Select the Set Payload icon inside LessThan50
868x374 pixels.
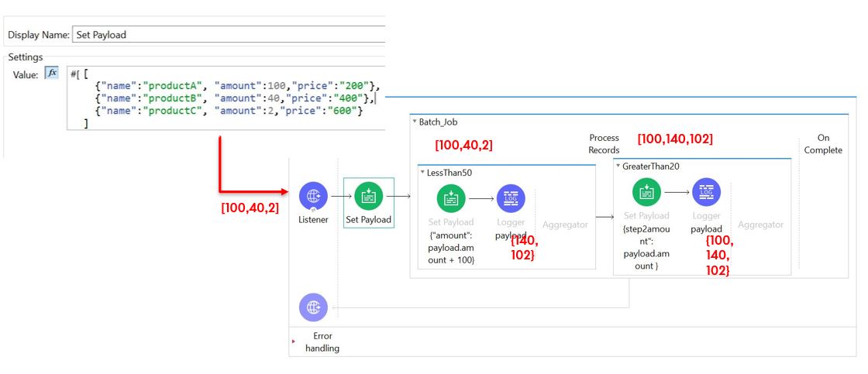click(x=451, y=198)
